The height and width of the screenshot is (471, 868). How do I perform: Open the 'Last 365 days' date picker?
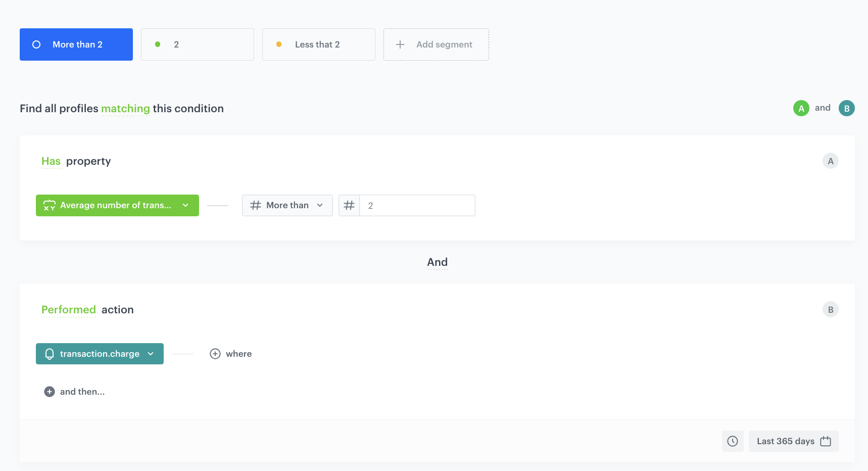coord(793,441)
